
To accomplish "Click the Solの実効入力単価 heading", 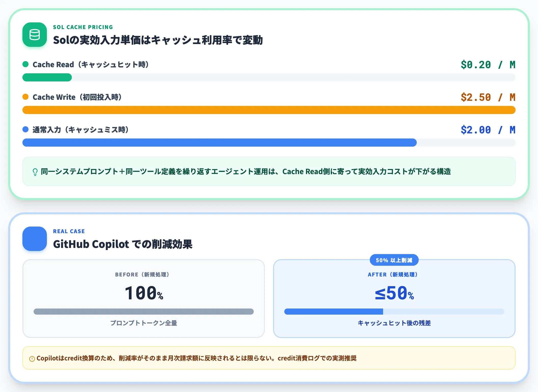I will pos(158,40).
